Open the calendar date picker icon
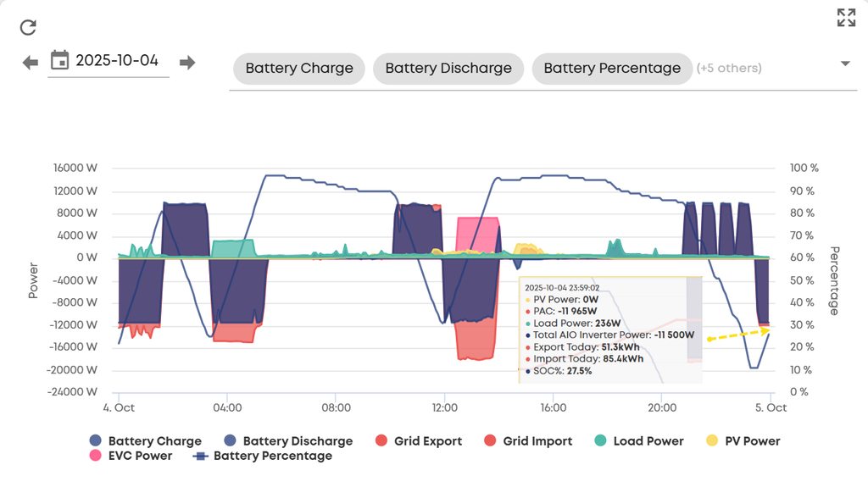Image resolution: width=868 pixels, height=487 pixels. [x=59, y=60]
